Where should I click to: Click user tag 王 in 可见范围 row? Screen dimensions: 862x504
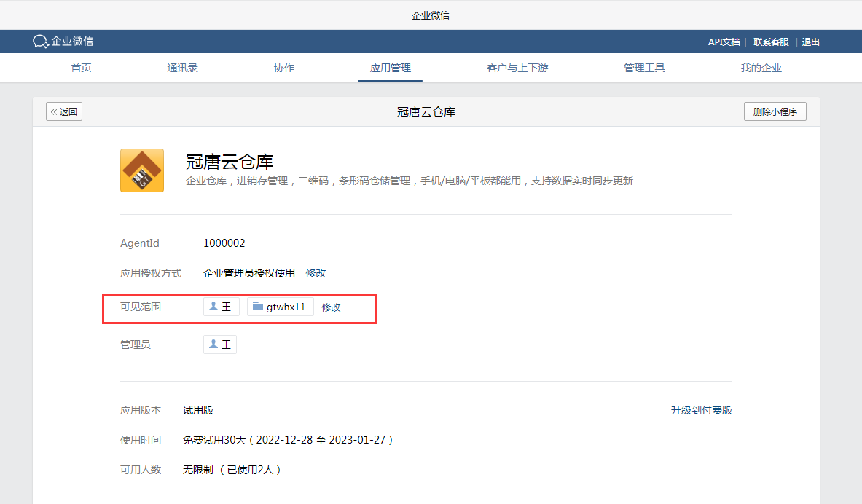(x=221, y=307)
